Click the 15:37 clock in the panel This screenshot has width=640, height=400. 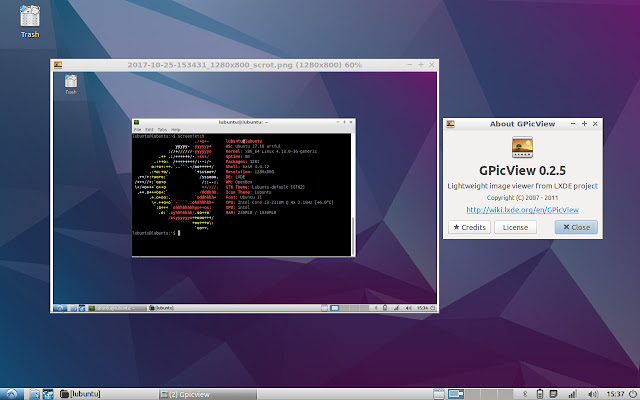pyautogui.click(x=616, y=394)
